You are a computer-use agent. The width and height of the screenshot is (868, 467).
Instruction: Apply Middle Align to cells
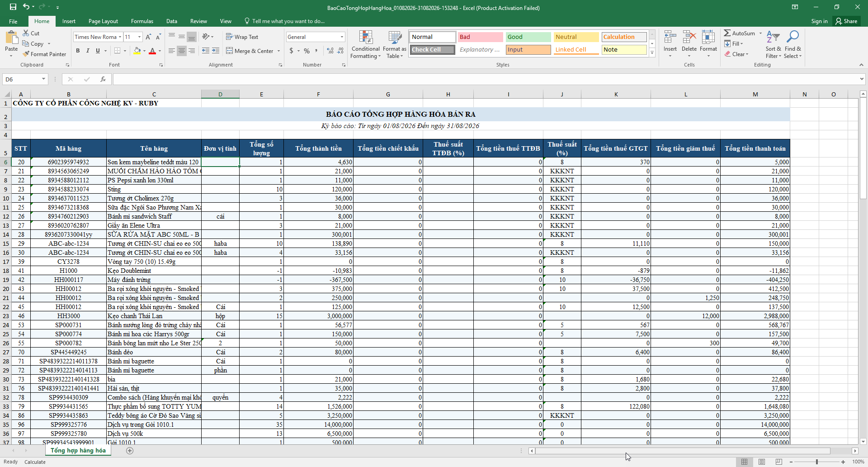182,37
